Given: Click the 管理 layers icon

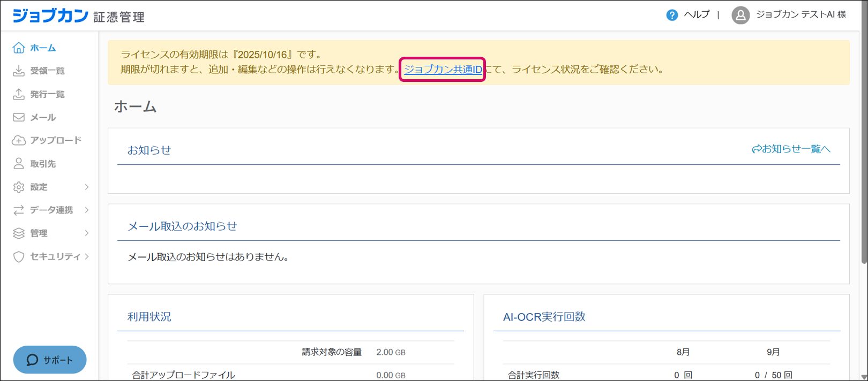Looking at the screenshot, I should (19, 233).
